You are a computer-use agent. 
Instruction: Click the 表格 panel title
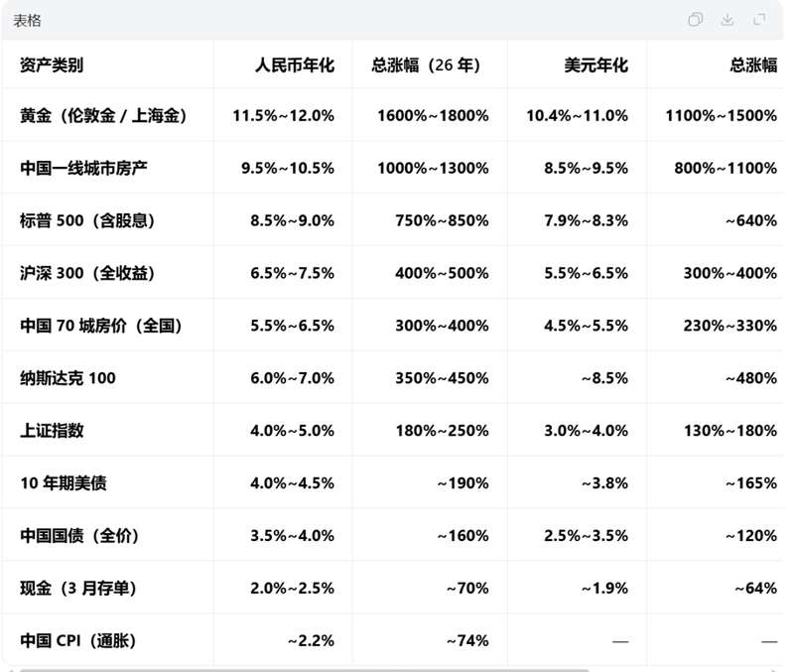(x=25, y=19)
